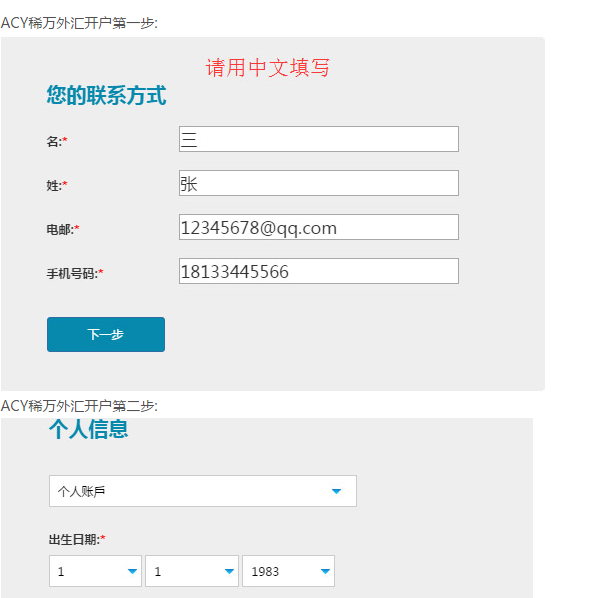Click the 手机号码 label
The image size is (615, 598).
tap(75, 273)
